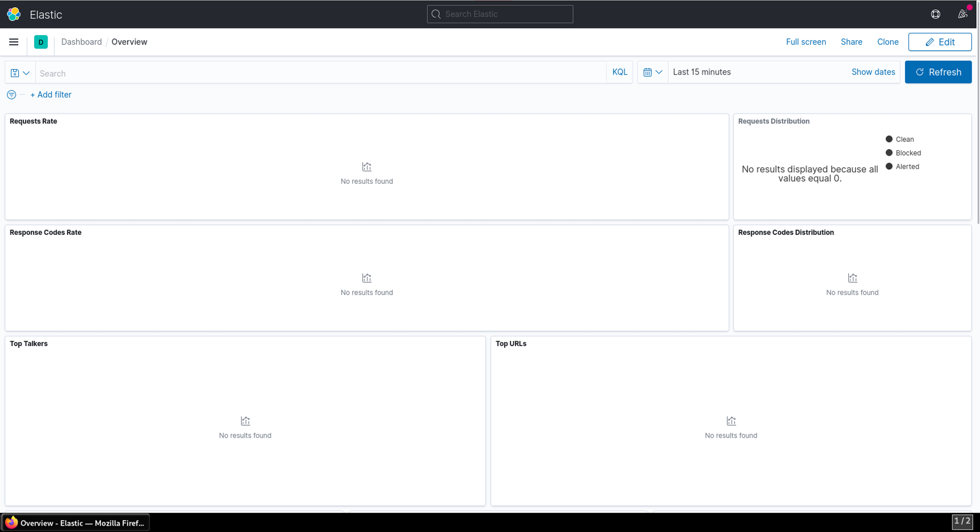Click the Requests Rate no-results chart icon
Image resolution: width=980 pixels, height=532 pixels.
tap(366, 167)
